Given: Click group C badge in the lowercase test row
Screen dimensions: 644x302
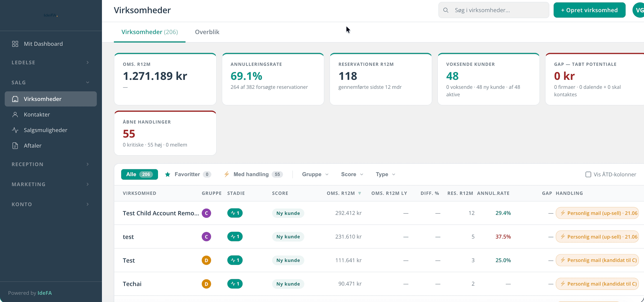Looking at the screenshot, I should click(206, 237).
